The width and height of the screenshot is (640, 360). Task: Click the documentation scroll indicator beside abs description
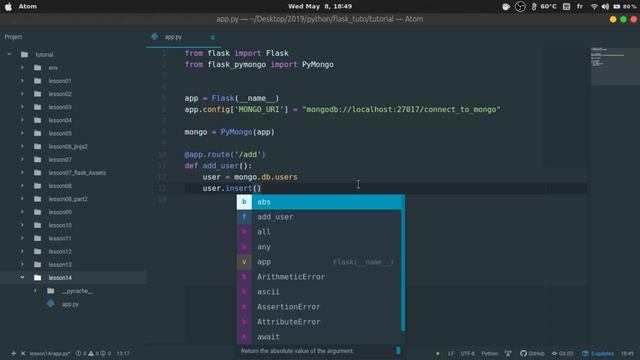tap(398, 351)
